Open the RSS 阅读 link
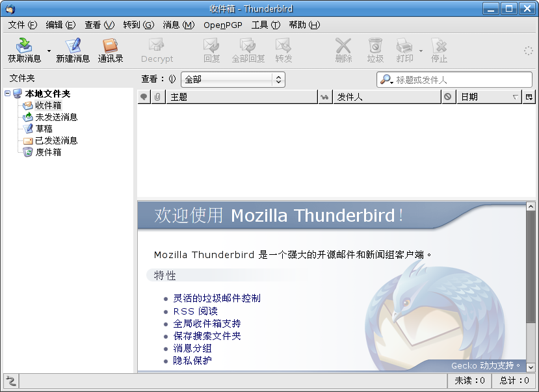The height and width of the screenshot is (392, 539). 195,311
